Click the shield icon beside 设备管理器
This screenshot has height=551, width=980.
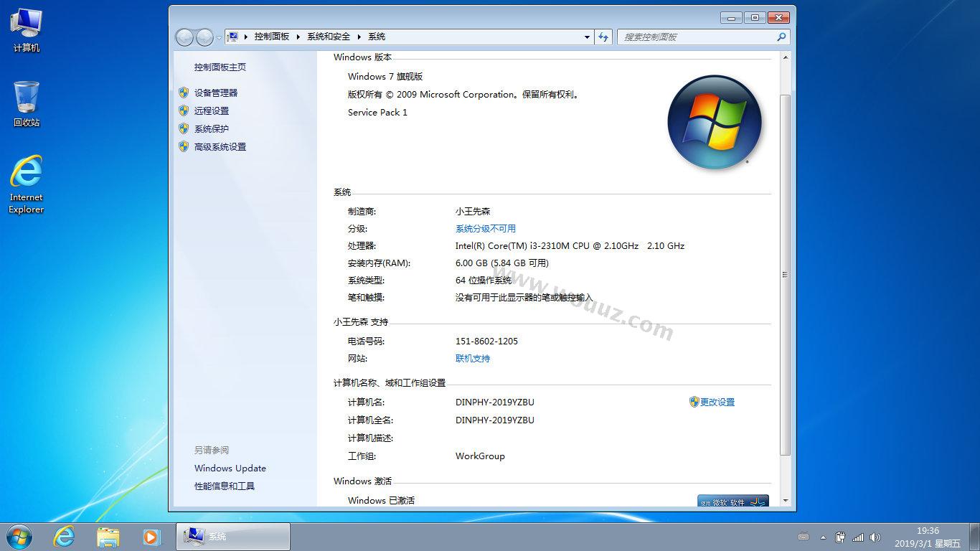(x=184, y=93)
